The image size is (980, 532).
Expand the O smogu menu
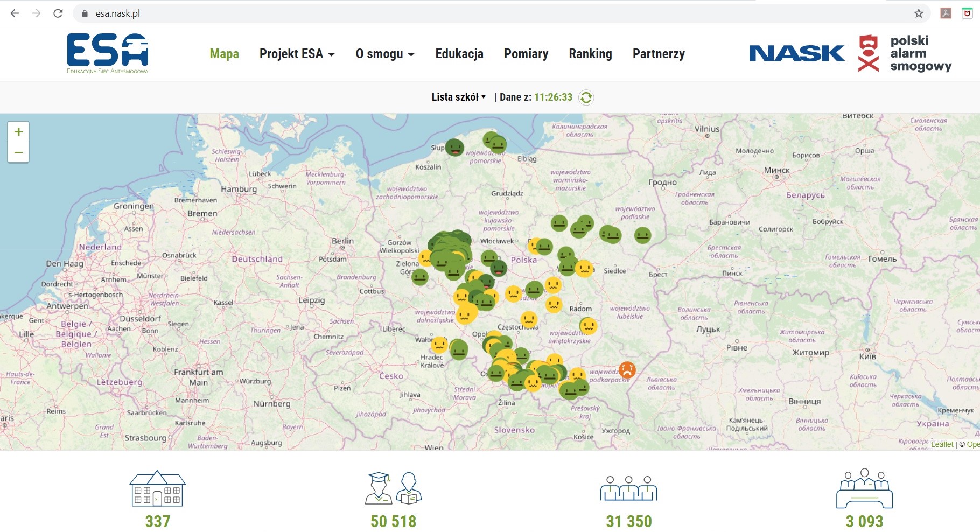384,54
